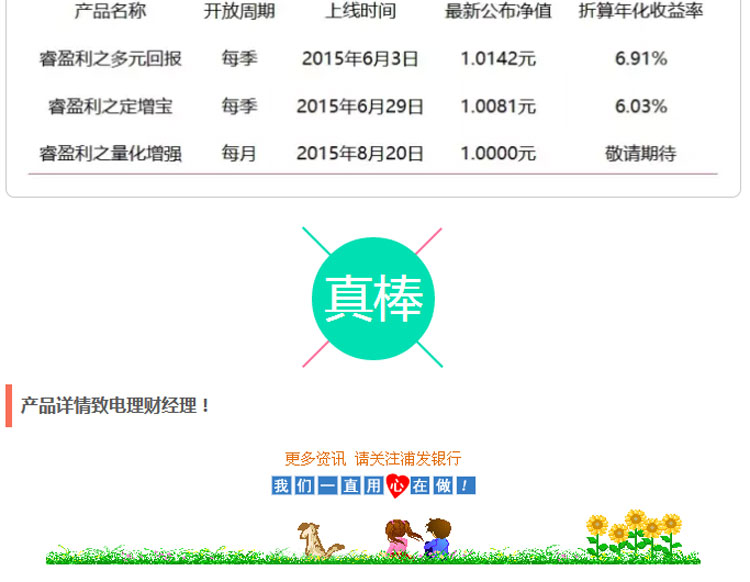Click the 1.0081元 net value cell
This screenshot has width=750, height=582.
pyautogui.click(x=498, y=106)
